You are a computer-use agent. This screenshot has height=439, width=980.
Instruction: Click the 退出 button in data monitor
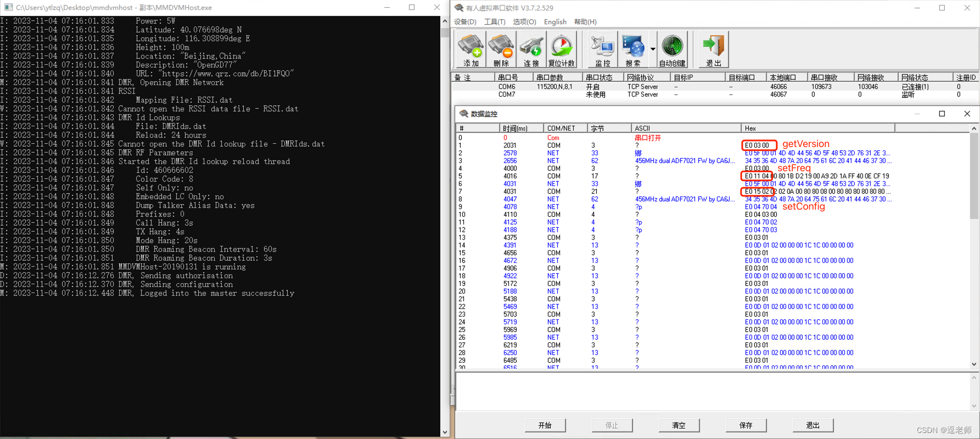tap(813, 425)
